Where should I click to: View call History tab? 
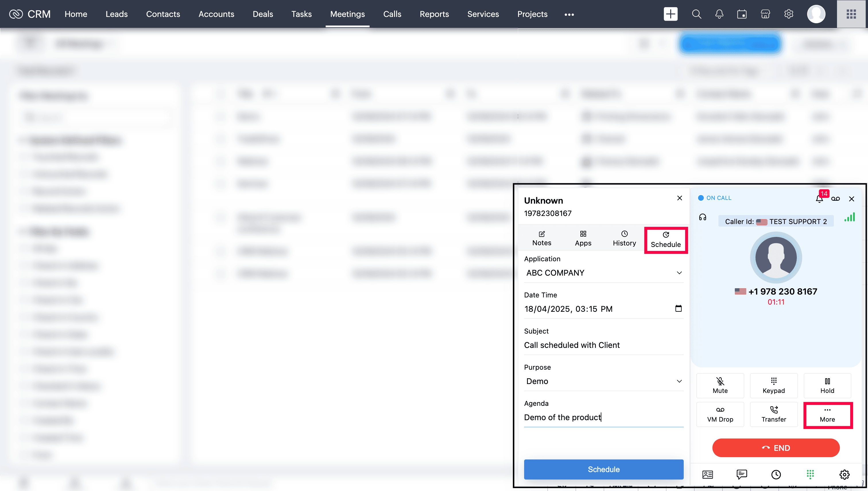624,238
